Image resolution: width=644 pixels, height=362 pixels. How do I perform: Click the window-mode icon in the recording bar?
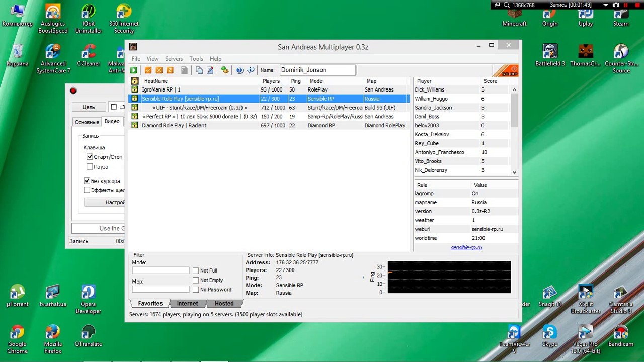(x=497, y=5)
